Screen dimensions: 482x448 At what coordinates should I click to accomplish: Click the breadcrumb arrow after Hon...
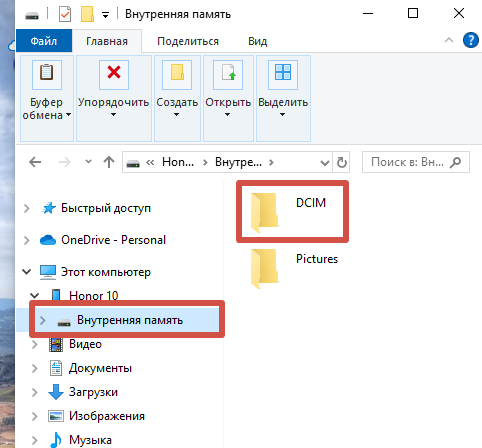pos(205,162)
